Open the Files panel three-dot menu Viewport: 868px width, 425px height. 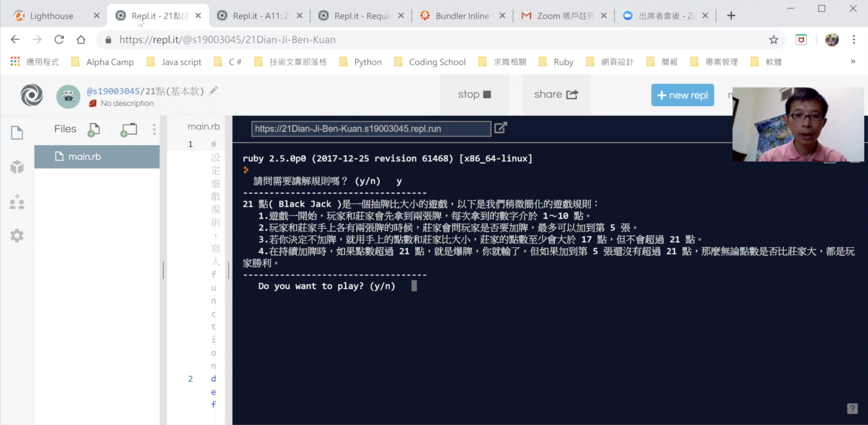[x=154, y=129]
